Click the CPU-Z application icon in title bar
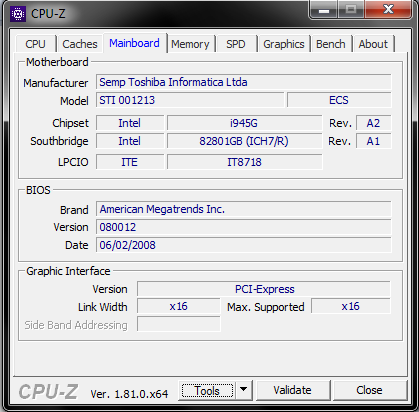 [18, 14]
